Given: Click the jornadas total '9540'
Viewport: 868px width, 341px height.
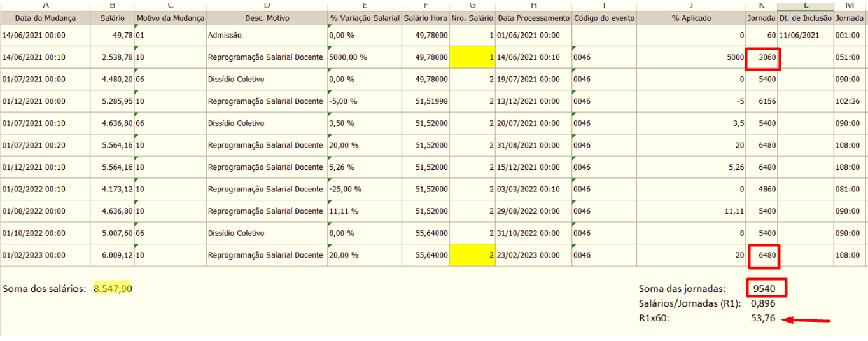Looking at the screenshot, I should [x=764, y=288].
